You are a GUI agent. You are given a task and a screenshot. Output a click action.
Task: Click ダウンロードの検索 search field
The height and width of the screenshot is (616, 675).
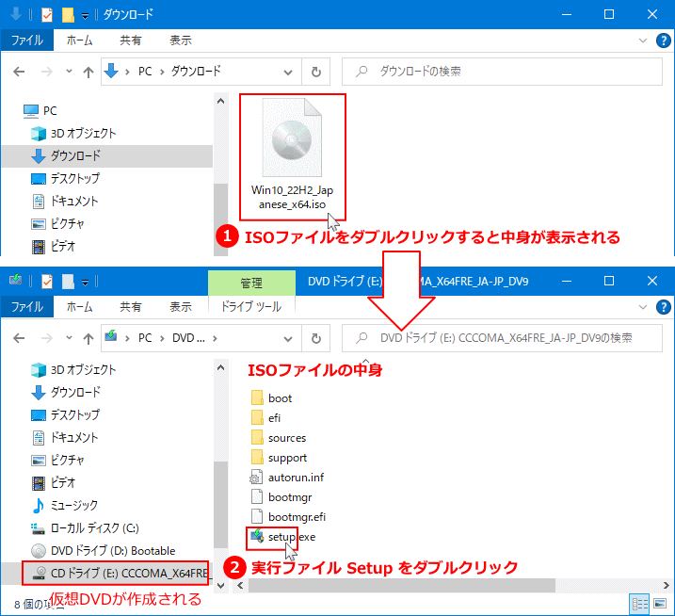click(502, 72)
